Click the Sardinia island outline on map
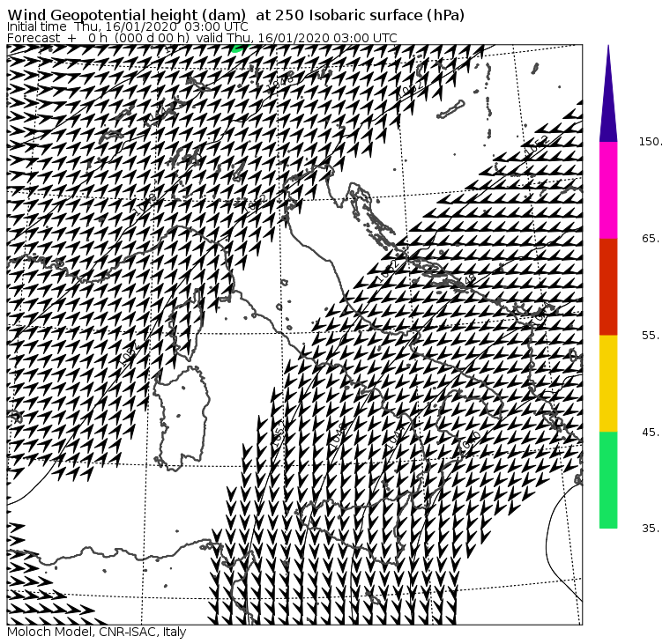This screenshot has height=644, width=670. [182, 418]
